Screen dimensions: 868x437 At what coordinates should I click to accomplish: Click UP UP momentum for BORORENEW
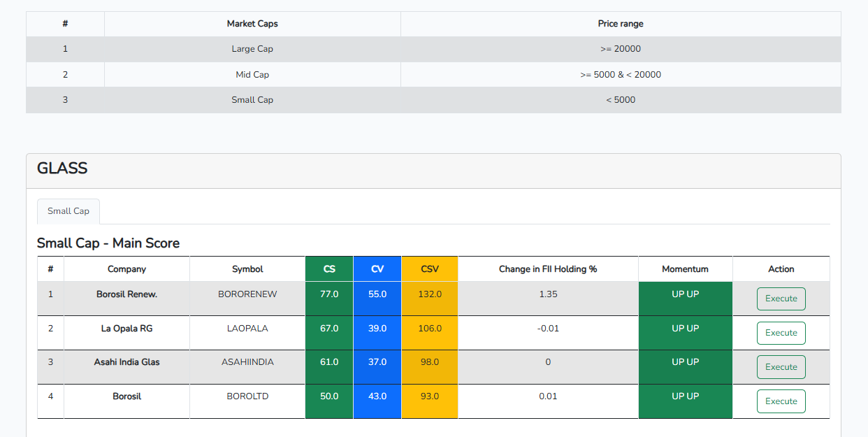coord(686,294)
